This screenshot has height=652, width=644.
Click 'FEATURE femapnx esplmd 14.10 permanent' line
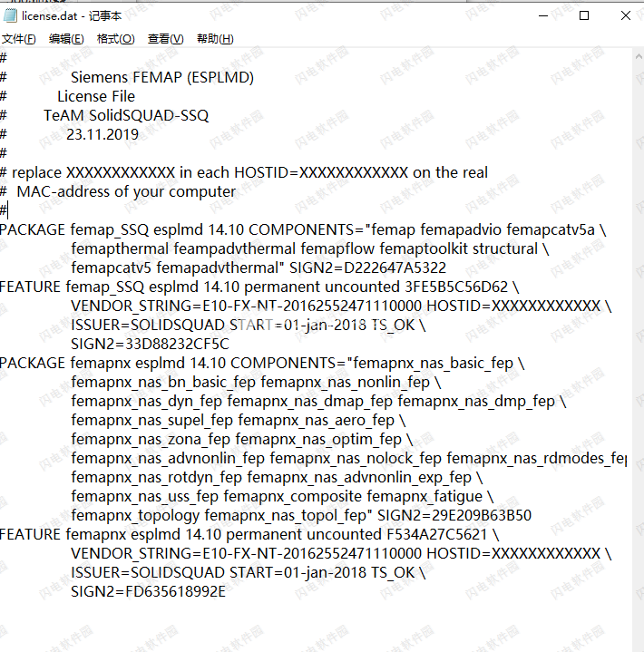(x=249, y=534)
